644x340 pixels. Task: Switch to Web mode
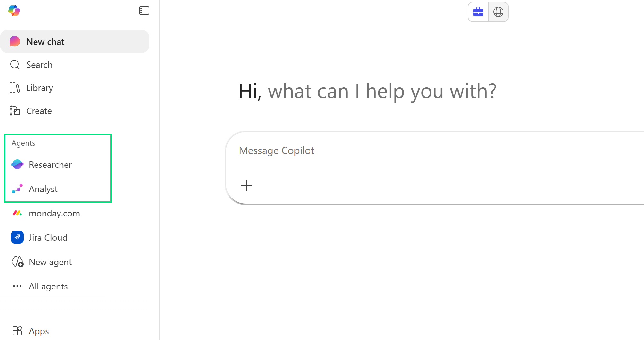pyautogui.click(x=498, y=12)
